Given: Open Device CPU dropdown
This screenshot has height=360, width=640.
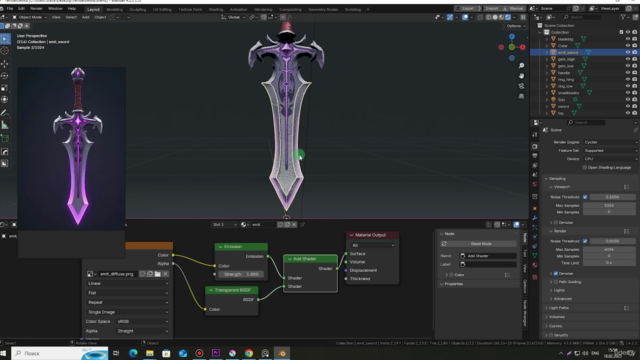Looking at the screenshot, I should tap(610, 159).
